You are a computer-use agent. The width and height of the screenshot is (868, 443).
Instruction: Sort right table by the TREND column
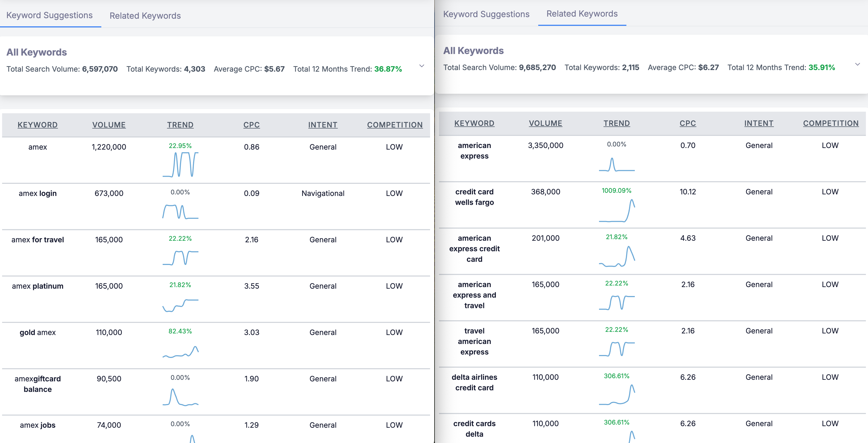pos(617,123)
